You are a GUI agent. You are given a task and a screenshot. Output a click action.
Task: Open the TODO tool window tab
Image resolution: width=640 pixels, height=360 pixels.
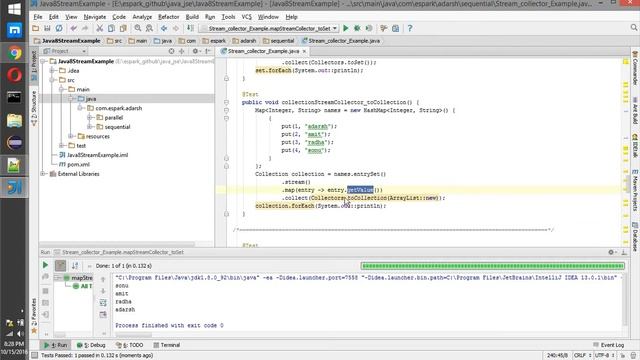(129, 345)
